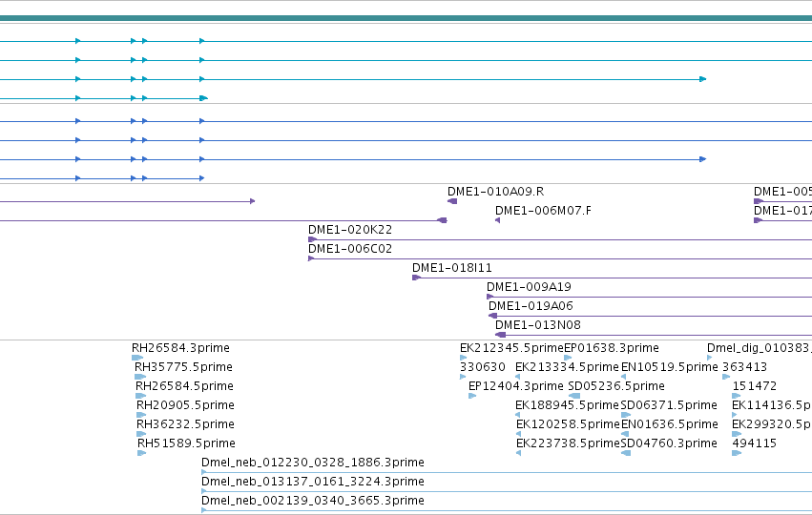Select the RH35775.5prime EST label
The width and height of the screenshot is (812, 515).
pos(183,367)
